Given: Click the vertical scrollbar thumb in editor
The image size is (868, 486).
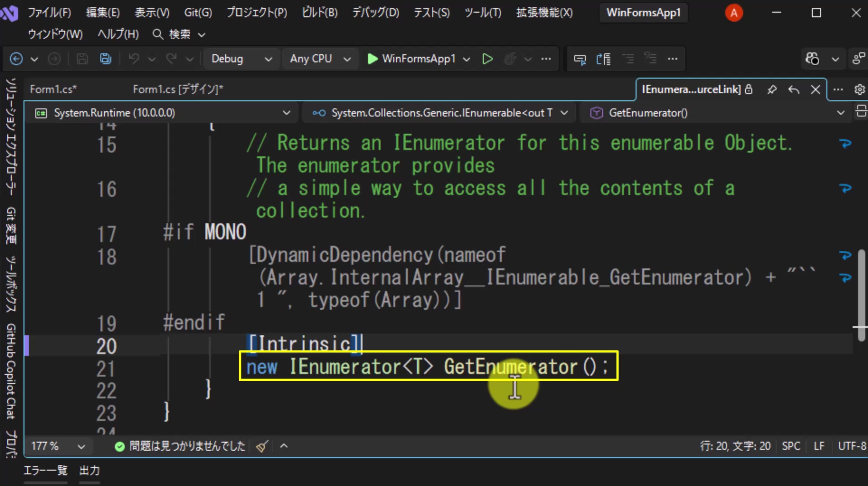Looking at the screenshot, I should click(861, 295).
